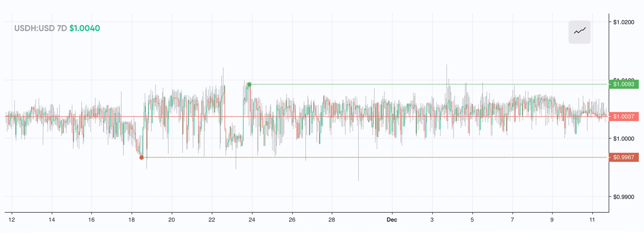
Task: Click the red dashed low-price line
Action: click(375, 157)
